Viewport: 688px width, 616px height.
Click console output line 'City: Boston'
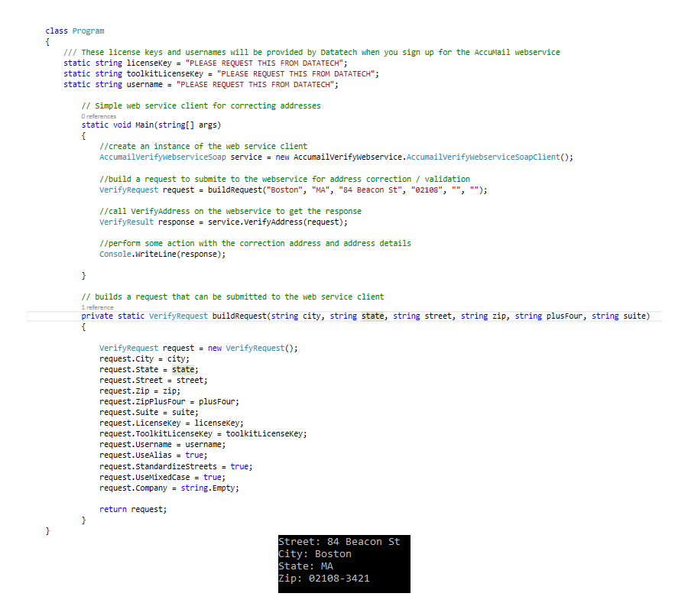pos(315,554)
